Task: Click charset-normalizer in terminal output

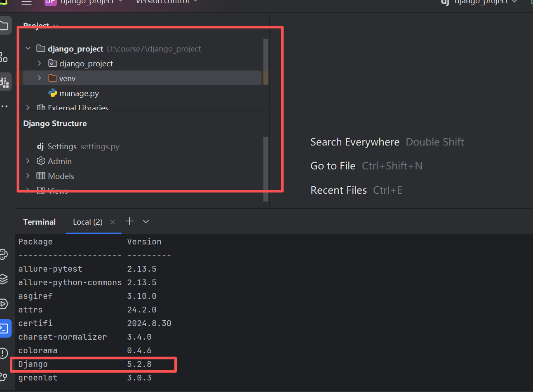Action: (x=63, y=337)
